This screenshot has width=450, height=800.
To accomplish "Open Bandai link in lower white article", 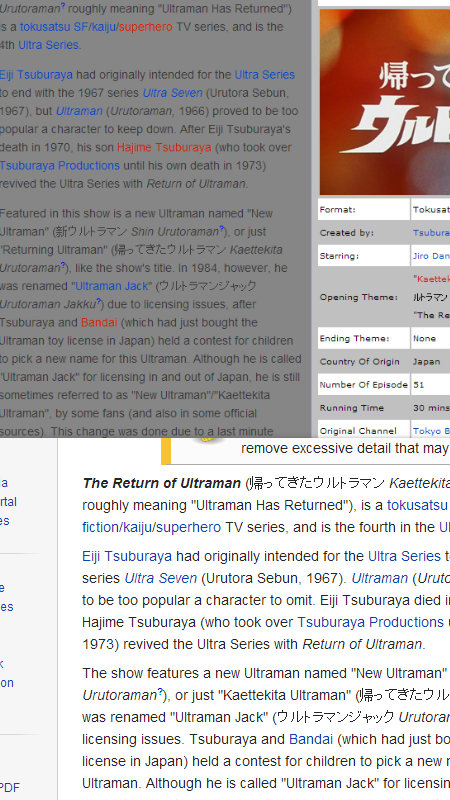I will pos(311,739).
